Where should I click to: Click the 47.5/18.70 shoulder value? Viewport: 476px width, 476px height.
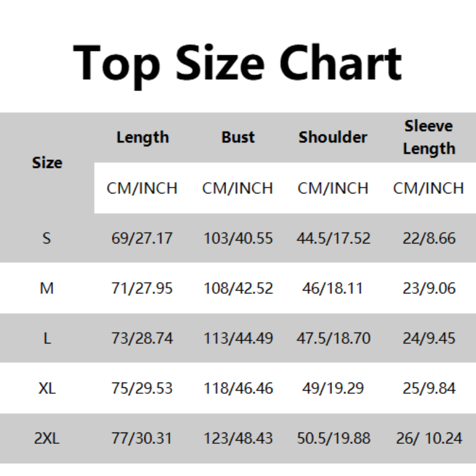click(x=333, y=339)
